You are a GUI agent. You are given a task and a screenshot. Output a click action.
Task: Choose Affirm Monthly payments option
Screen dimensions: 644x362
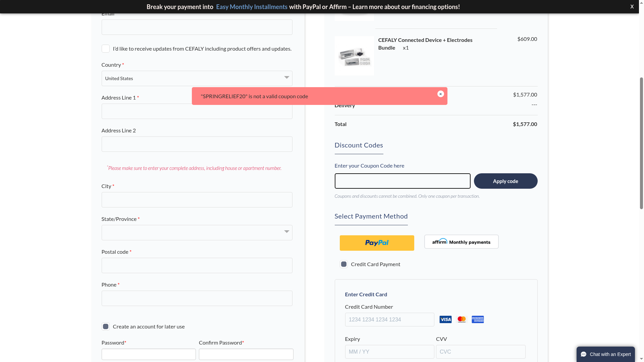pyautogui.click(x=461, y=242)
